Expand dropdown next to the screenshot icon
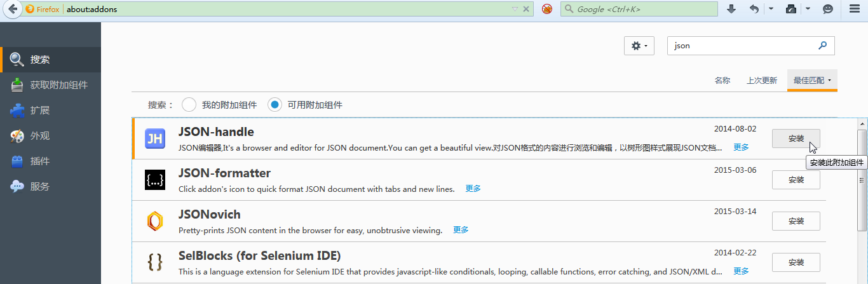This screenshot has width=868, height=284. pyautogui.click(x=808, y=9)
